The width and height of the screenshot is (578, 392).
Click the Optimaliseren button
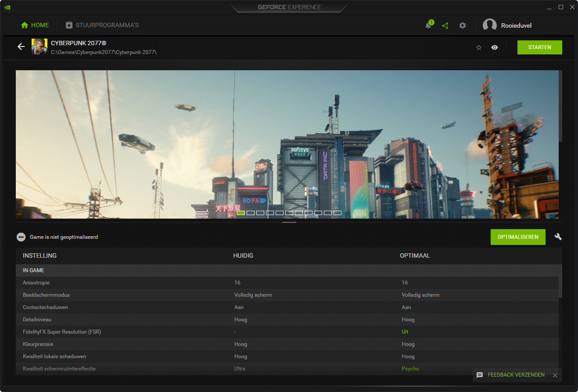pyautogui.click(x=518, y=237)
